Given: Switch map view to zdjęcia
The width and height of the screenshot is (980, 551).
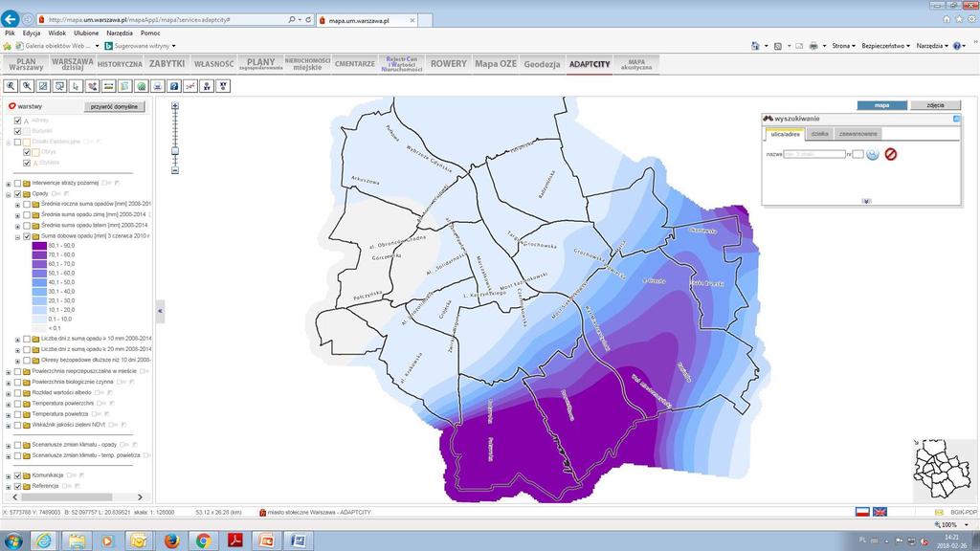Looking at the screenshot, I should [936, 105].
